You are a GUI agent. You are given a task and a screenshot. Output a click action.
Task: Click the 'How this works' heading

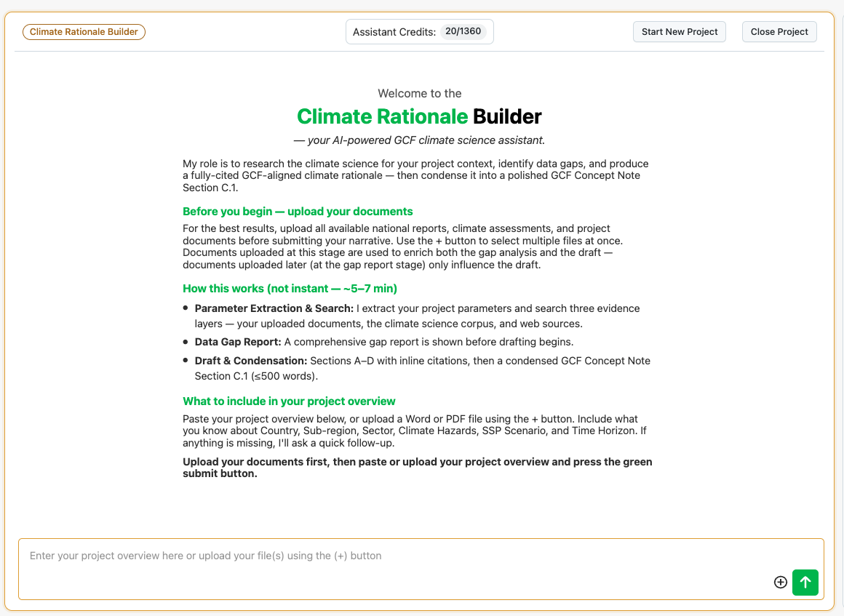click(x=290, y=288)
